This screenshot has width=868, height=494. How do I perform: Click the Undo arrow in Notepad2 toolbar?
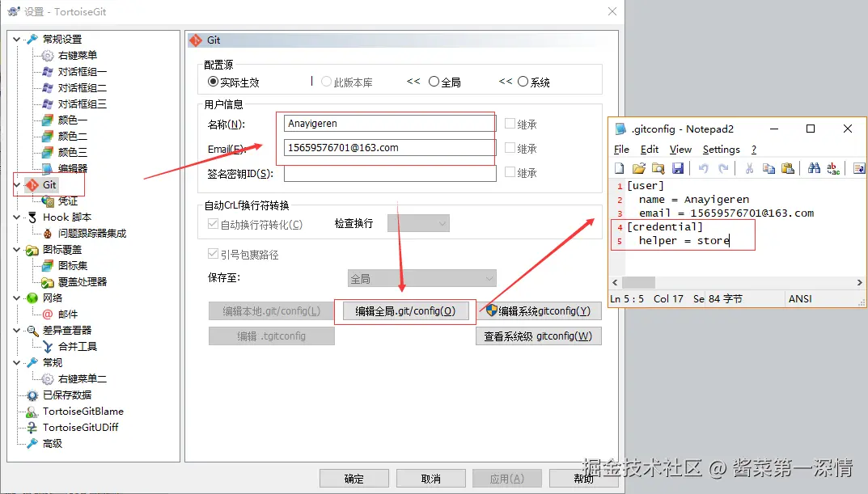[x=703, y=168]
